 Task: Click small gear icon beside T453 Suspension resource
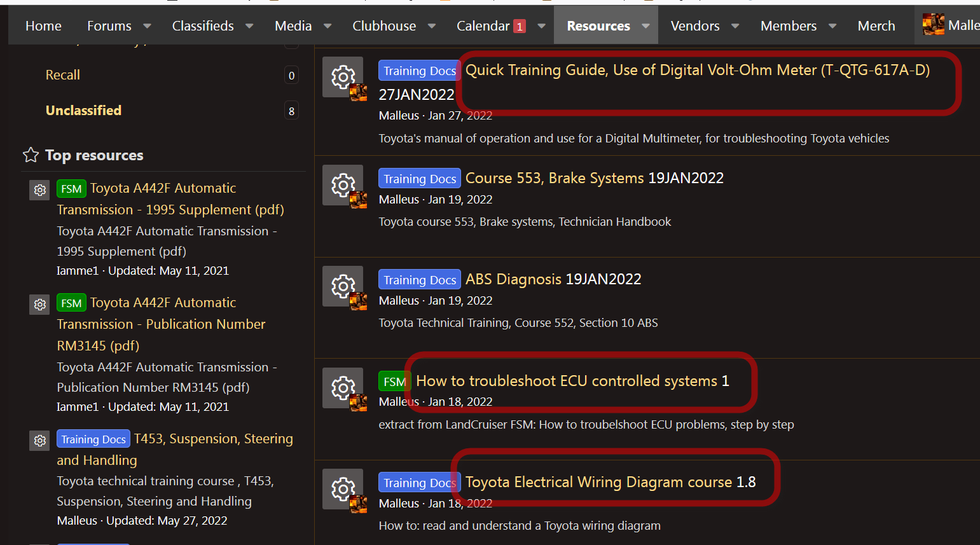pos(40,441)
